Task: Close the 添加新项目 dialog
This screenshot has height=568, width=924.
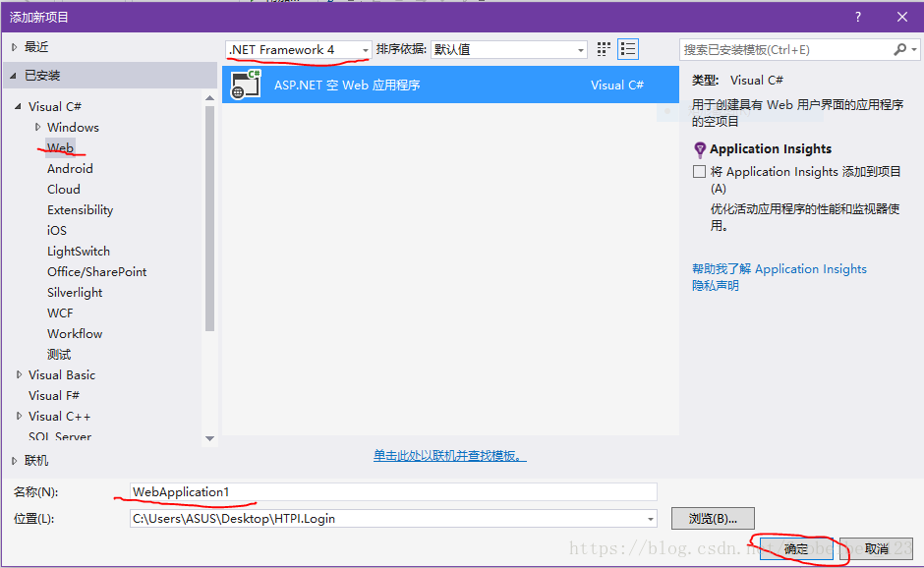Action: click(x=902, y=17)
